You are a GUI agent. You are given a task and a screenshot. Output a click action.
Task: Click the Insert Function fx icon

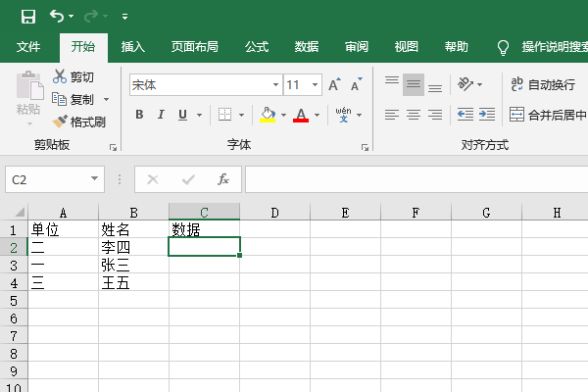[223, 179]
